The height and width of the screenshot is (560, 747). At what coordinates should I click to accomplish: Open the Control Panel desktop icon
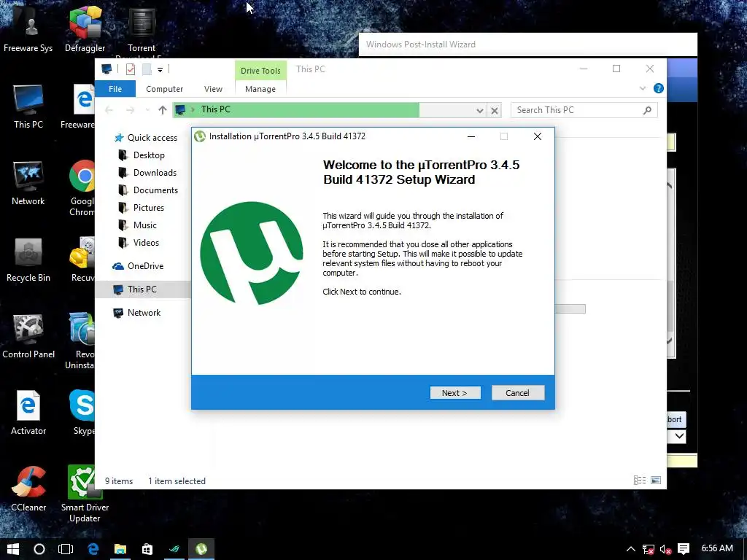pyautogui.click(x=28, y=337)
